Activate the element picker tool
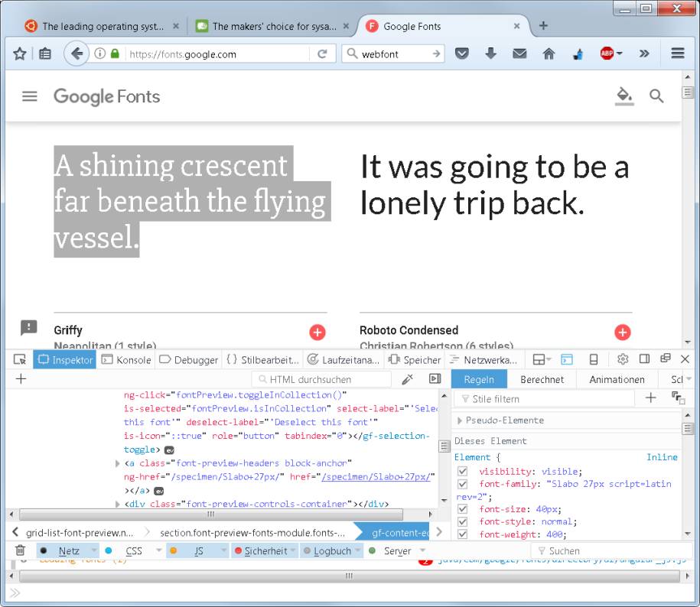 tap(19, 359)
